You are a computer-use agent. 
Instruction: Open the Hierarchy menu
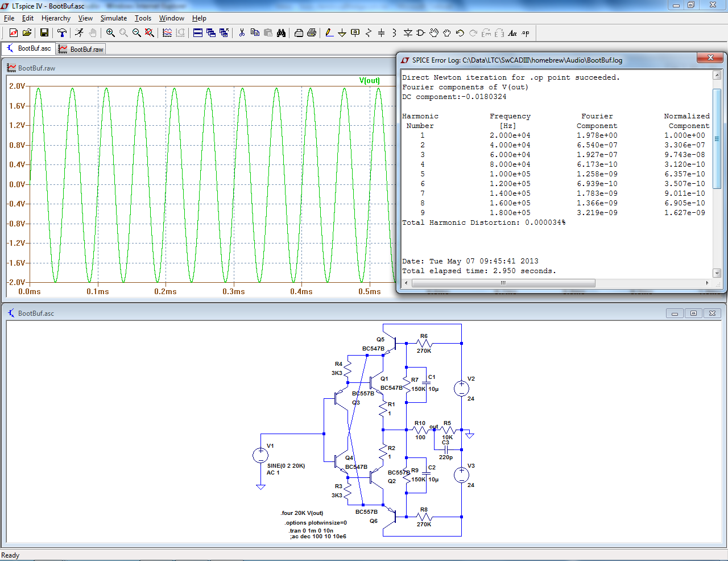pyautogui.click(x=56, y=18)
